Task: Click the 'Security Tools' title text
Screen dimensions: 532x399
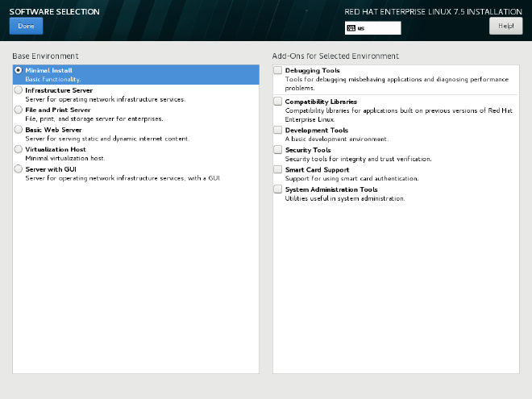Action: [308, 150]
